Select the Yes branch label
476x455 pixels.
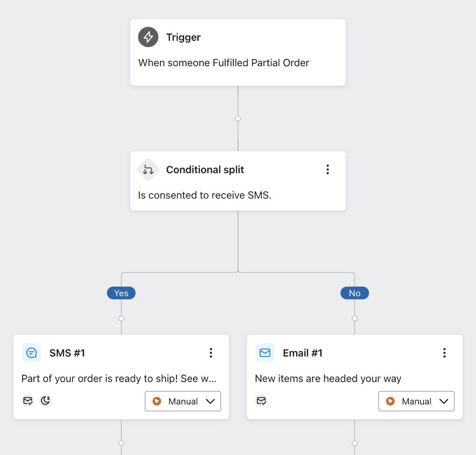[121, 293]
